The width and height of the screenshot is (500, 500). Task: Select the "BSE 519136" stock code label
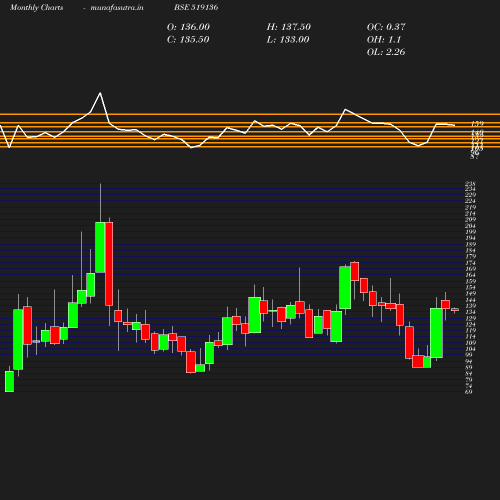(196, 7)
